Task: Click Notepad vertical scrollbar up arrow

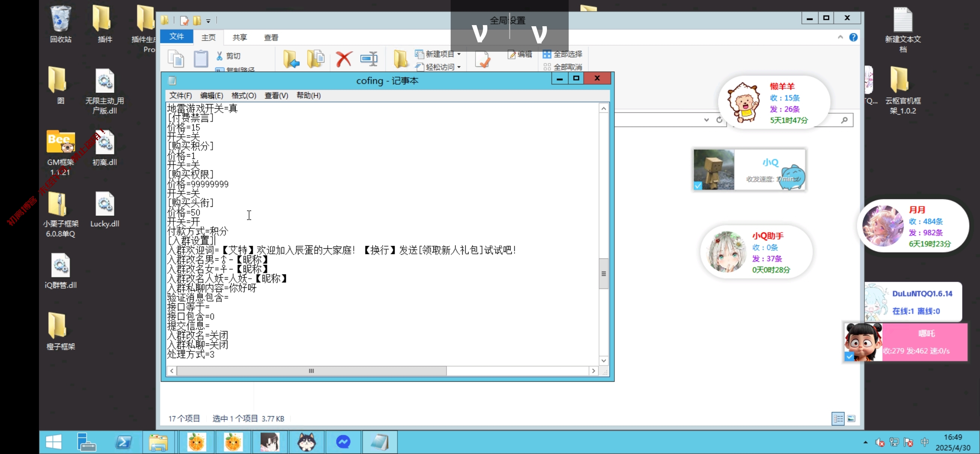Action: (x=604, y=109)
